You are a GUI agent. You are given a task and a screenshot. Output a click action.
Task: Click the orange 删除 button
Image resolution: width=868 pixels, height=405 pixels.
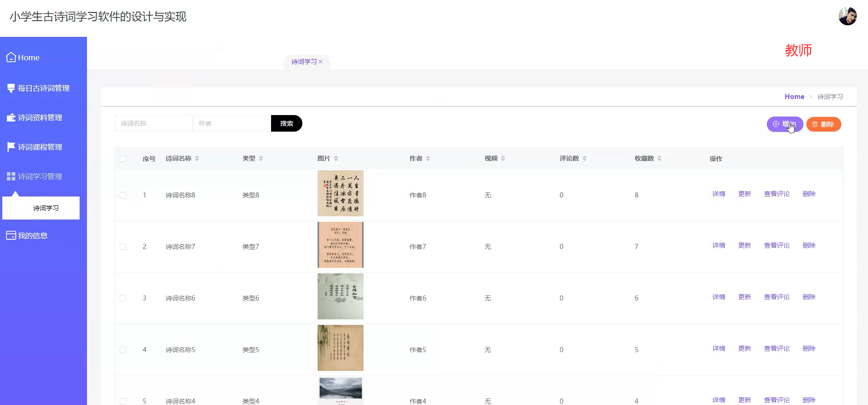(823, 124)
